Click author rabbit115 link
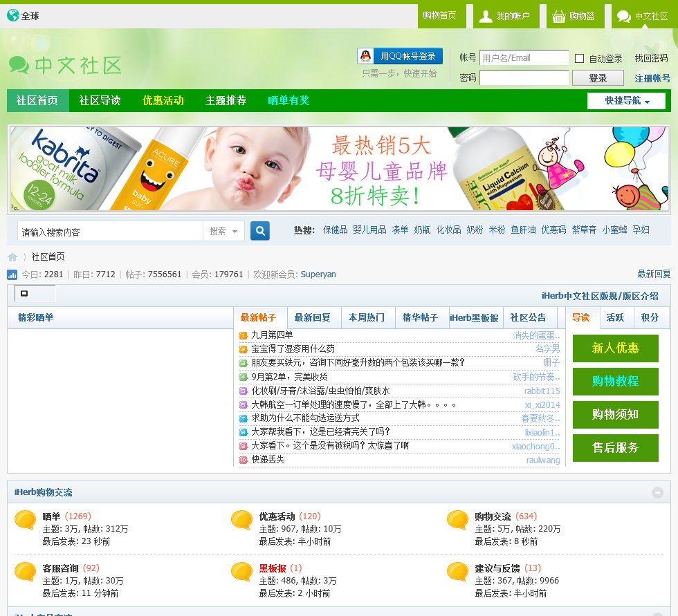The width and height of the screenshot is (678, 616). (542, 391)
